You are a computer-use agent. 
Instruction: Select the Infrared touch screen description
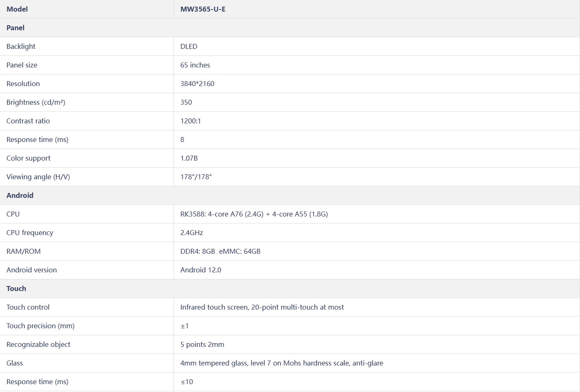(262, 307)
